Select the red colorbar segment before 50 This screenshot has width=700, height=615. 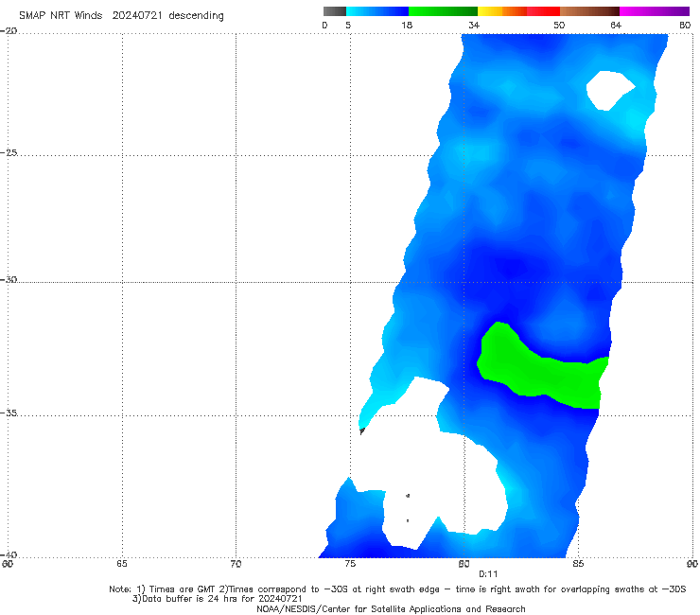(543, 11)
